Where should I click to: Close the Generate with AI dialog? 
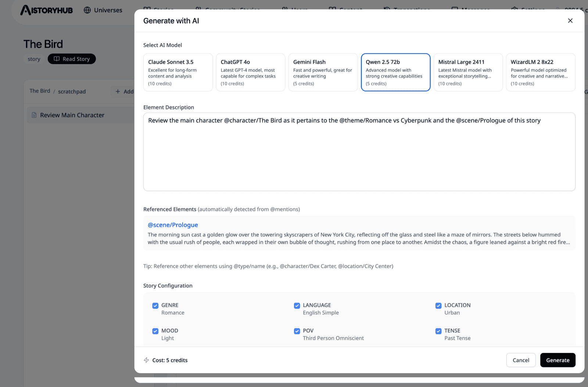click(x=570, y=21)
